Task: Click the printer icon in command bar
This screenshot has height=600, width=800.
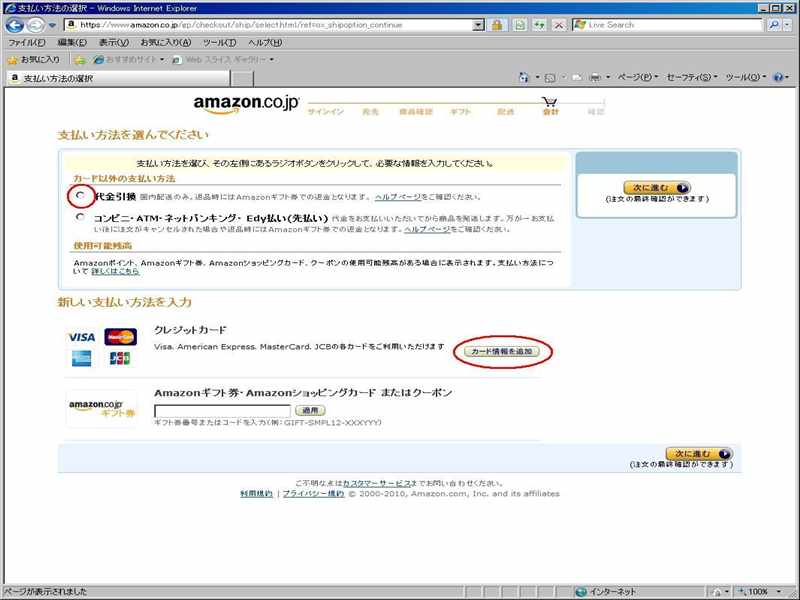Action: pyautogui.click(x=594, y=78)
